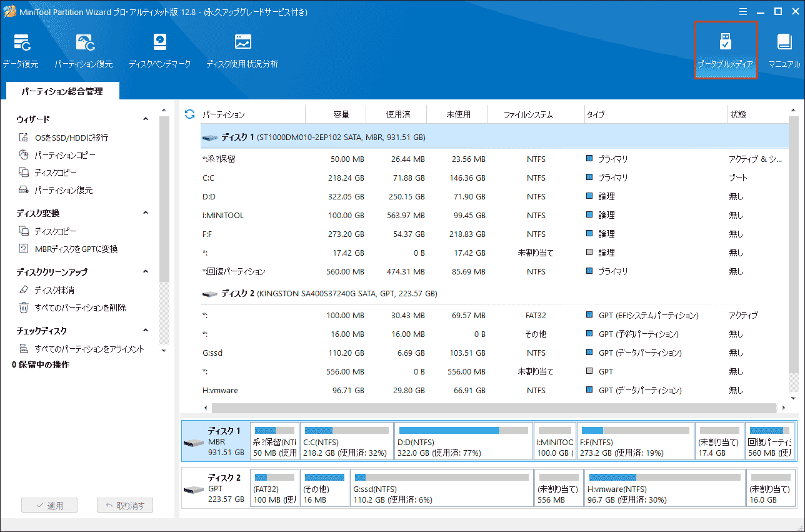
Task: Click the 適用 button
Action: click(49, 505)
